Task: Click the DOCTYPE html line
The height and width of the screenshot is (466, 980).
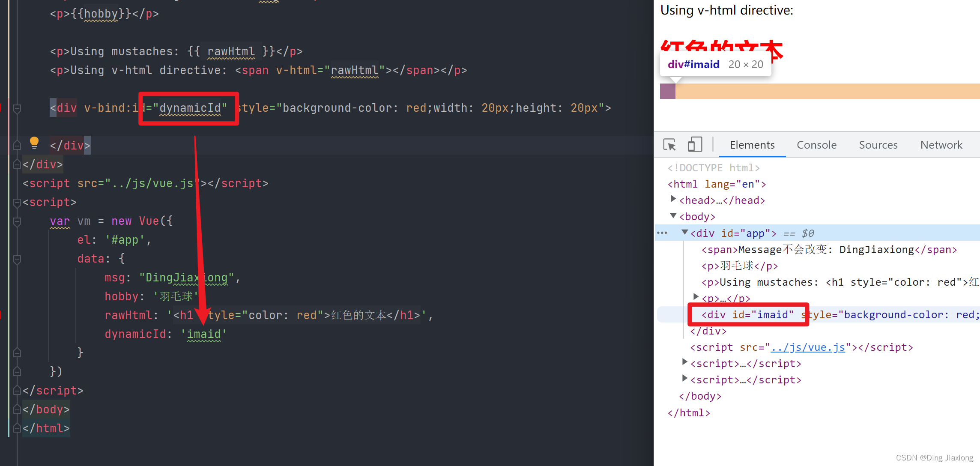Action: [x=714, y=168]
